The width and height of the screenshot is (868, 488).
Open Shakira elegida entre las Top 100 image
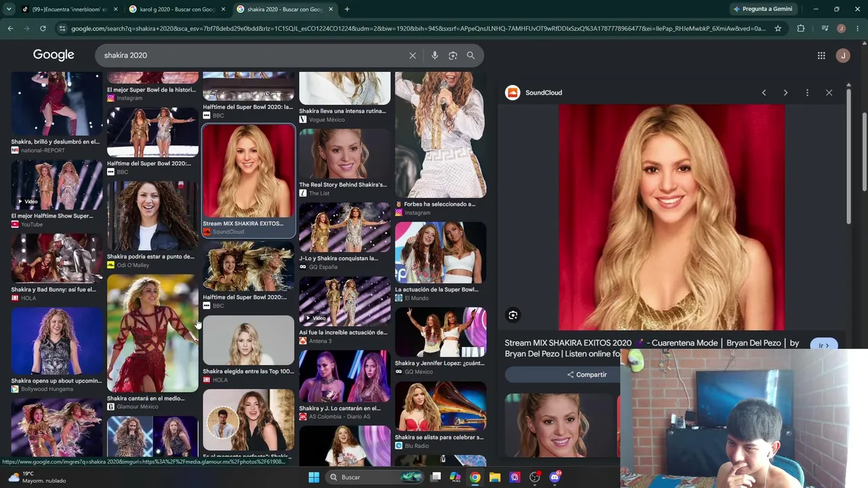click(248, 340)
